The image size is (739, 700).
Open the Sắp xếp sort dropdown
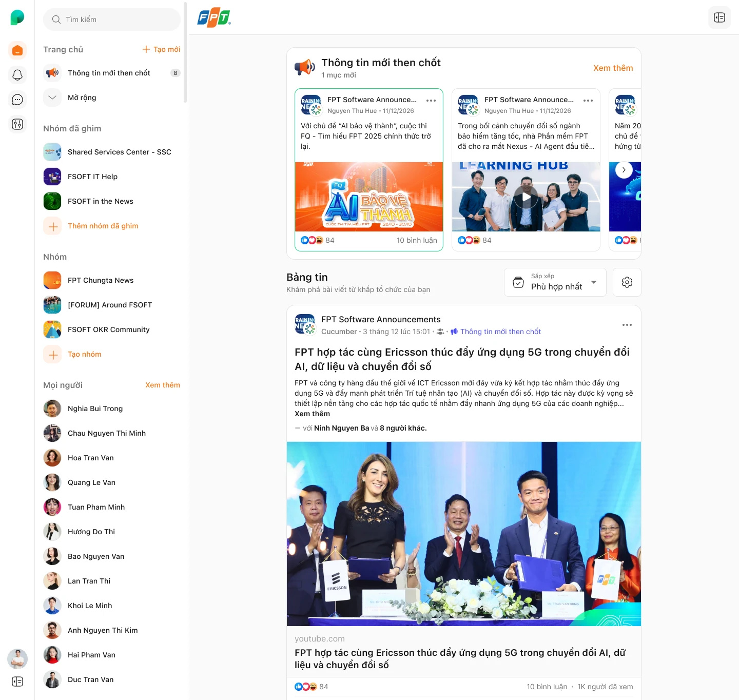click(x=555, y=282)
